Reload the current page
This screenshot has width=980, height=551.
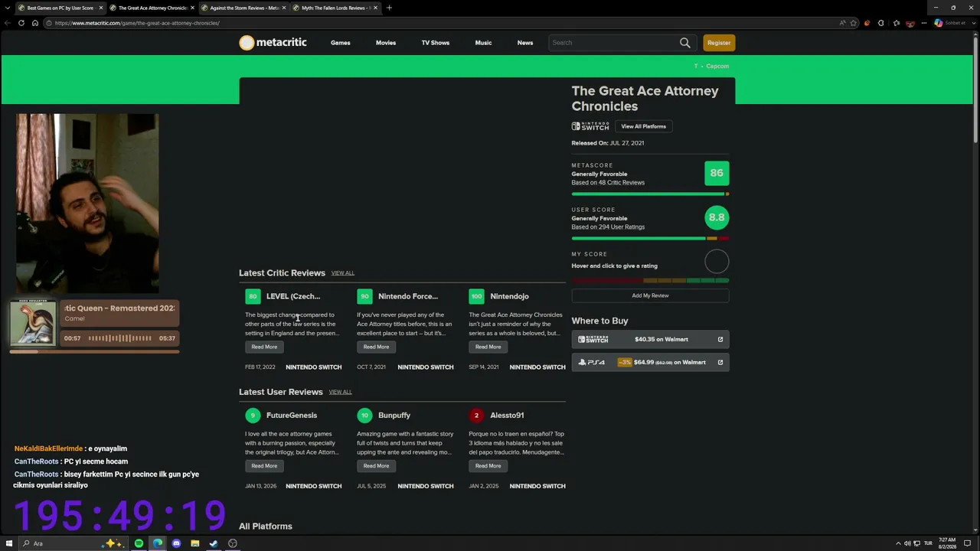[x=21, y=23]
